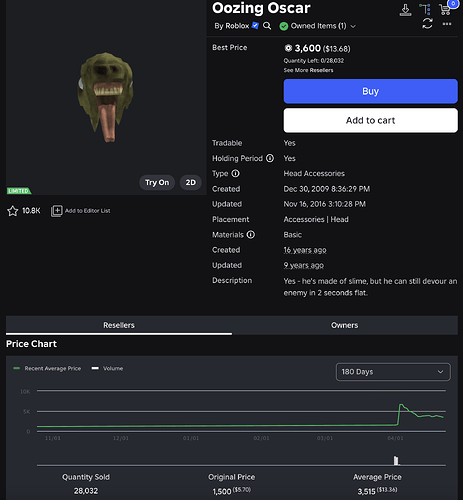Click 'Quantity Left: 0/28,032' text
This screenshot has width=463, height=500.
314,61
